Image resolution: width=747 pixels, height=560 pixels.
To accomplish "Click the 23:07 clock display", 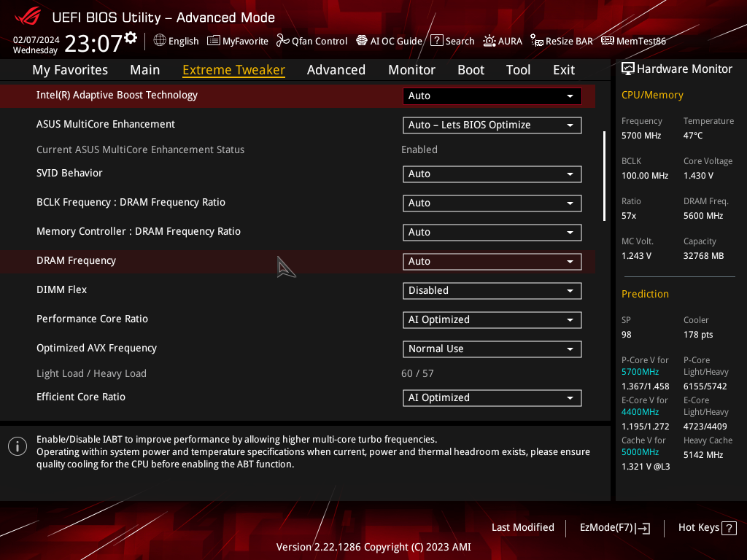I will (x=93, y=44).
